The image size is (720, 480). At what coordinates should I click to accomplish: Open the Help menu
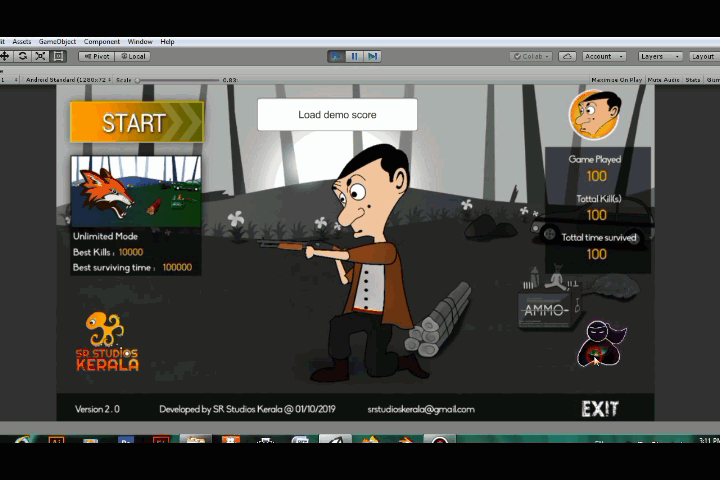coord(167,41)
